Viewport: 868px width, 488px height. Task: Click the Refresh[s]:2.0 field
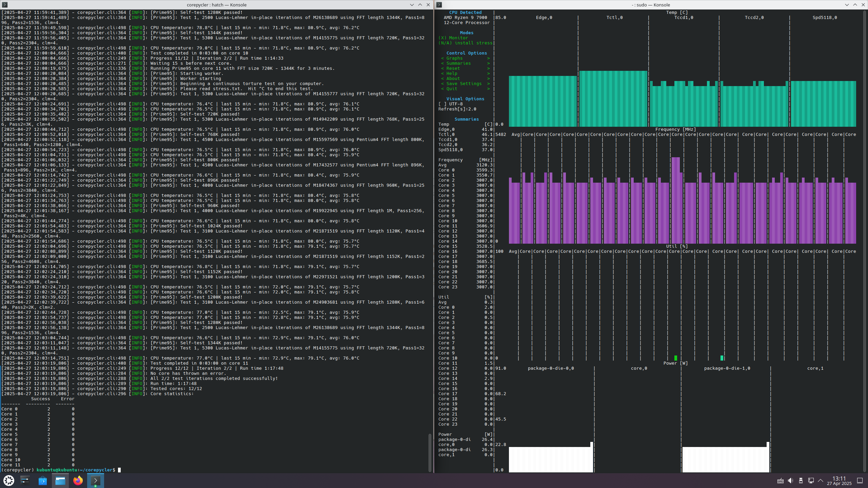(x=457, y=109)
